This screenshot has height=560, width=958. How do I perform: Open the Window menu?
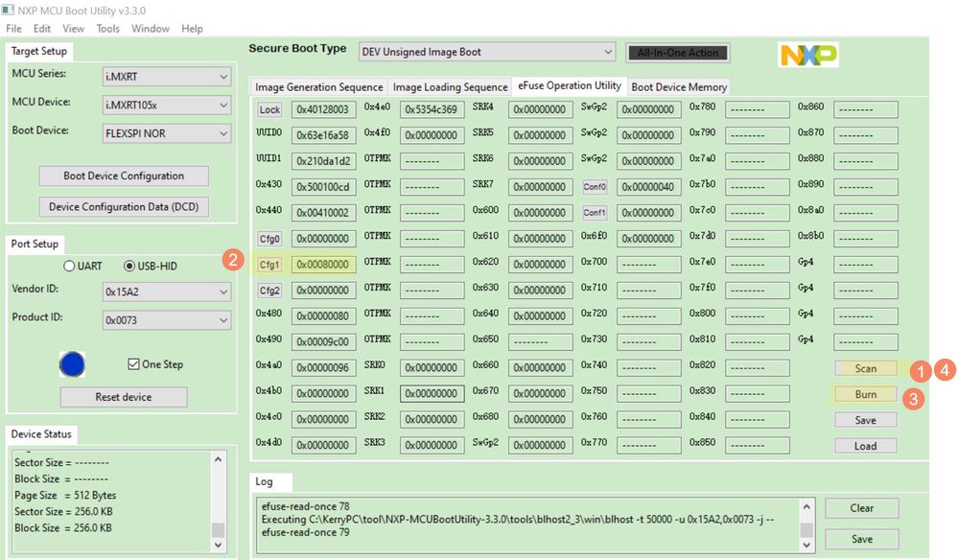tap(151, 29)
